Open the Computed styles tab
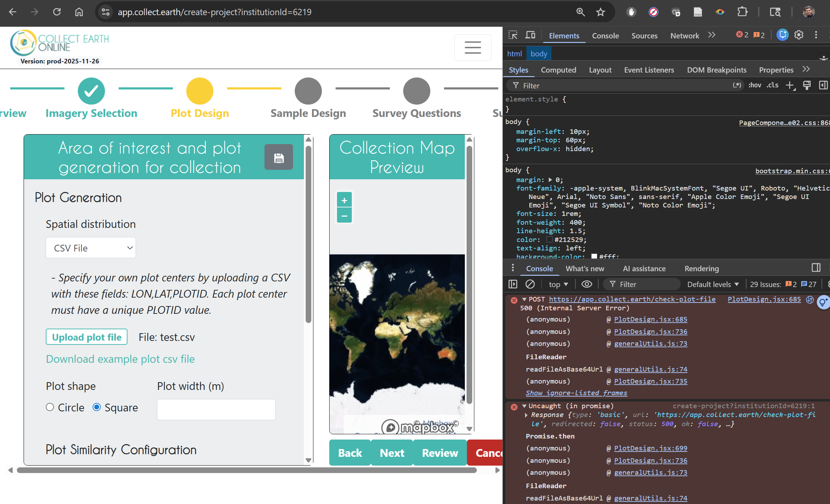This screenshot has height=504, width=830. 558,70
